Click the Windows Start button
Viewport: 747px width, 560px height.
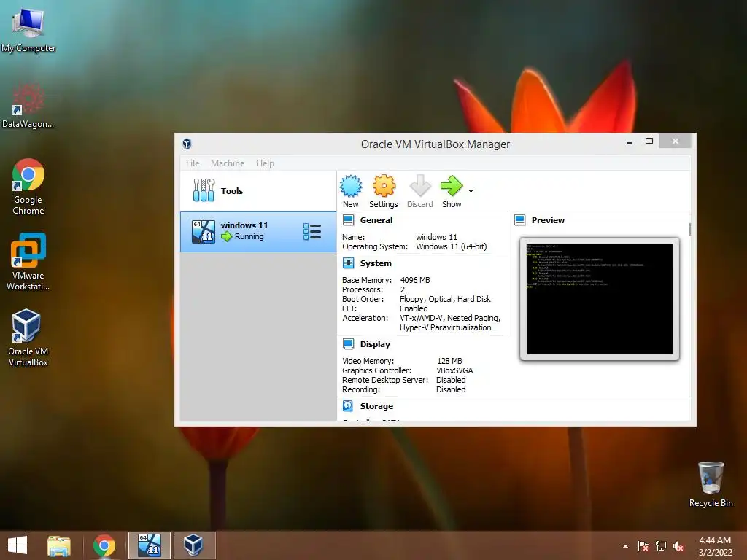tap(18, 545)
